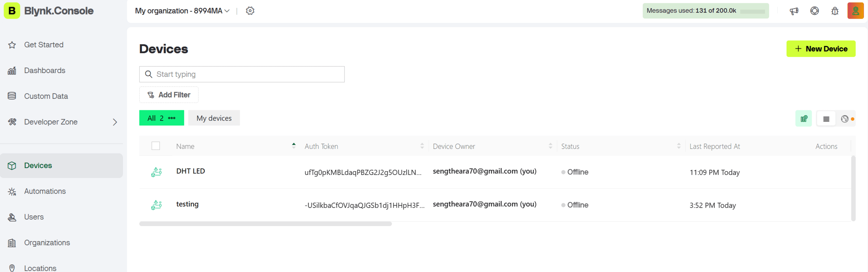Go to Automations in the sidebar
The width and height of the screenshot is (868, 272).
click(45, 191)
